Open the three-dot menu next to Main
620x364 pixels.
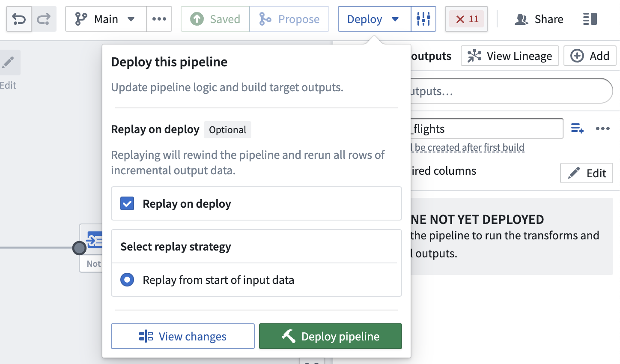(x=159, y=19)
